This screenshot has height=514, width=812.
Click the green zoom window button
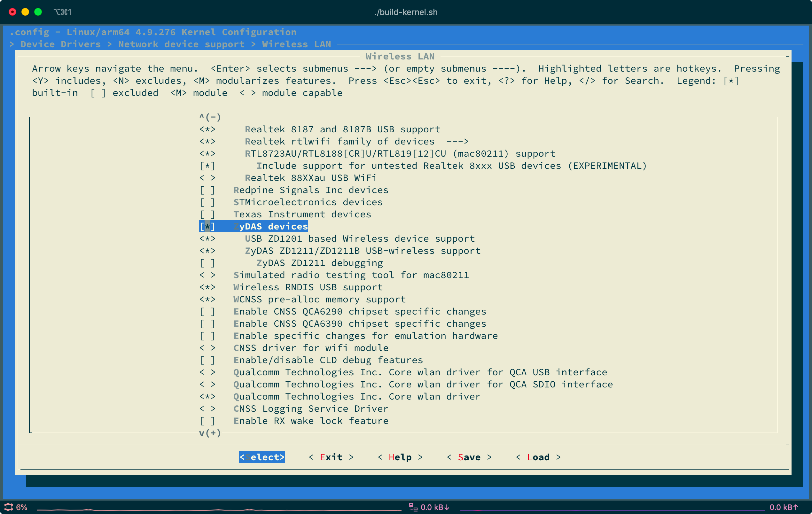(38, 12)
